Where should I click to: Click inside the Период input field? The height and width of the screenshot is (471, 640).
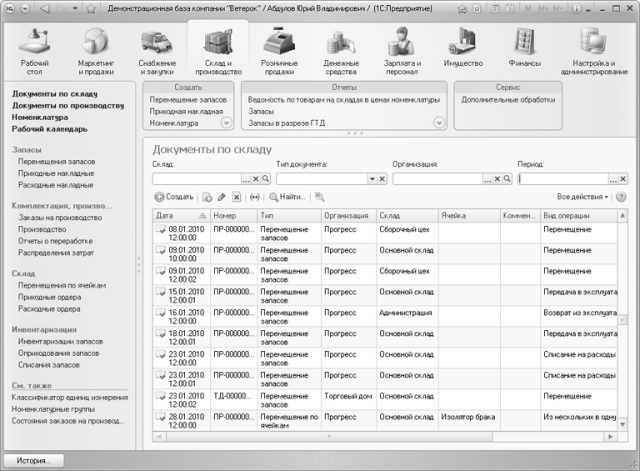pos(563,179)
